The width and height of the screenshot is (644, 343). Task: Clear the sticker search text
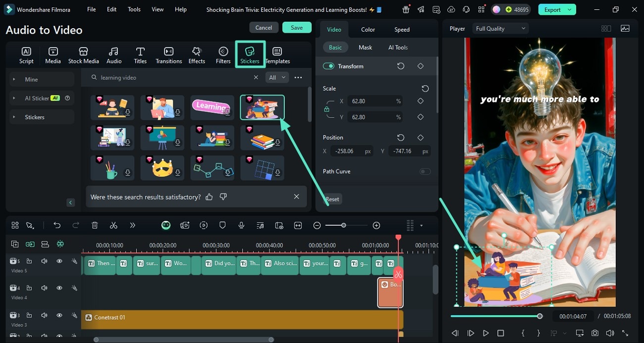pyautogui.click(x=256, y=77)
